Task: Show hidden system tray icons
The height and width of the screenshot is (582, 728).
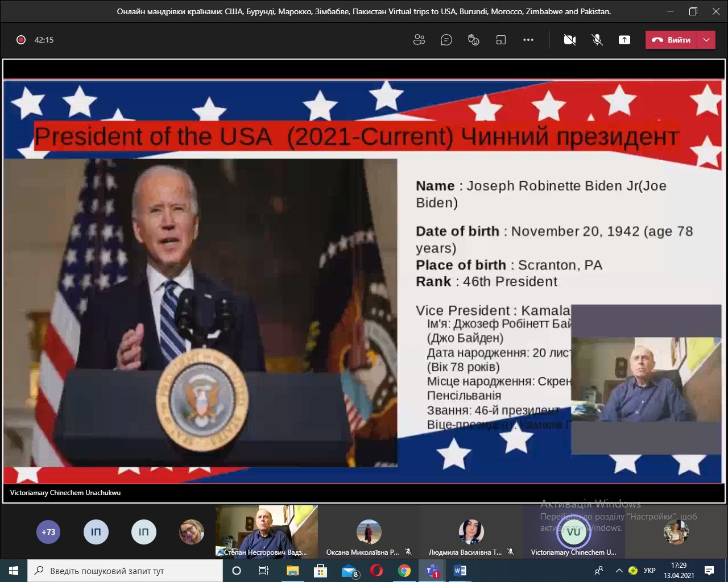Action: 619,571
